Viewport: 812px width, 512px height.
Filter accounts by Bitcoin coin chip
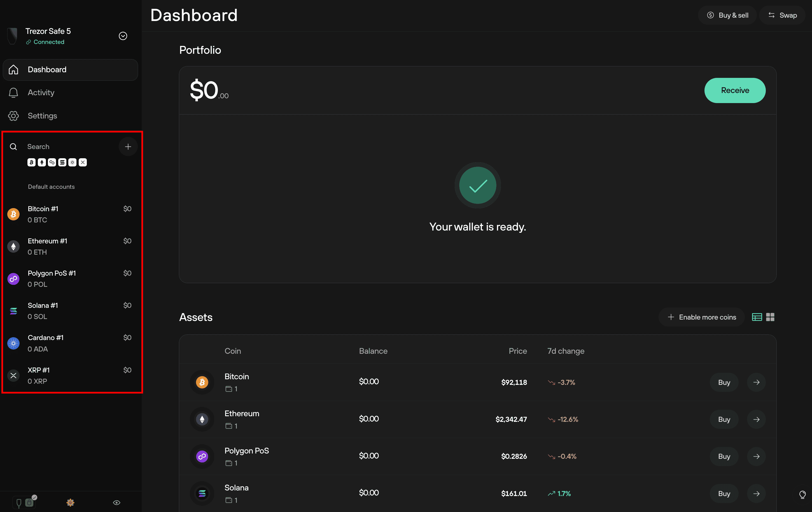click(31, 162)
